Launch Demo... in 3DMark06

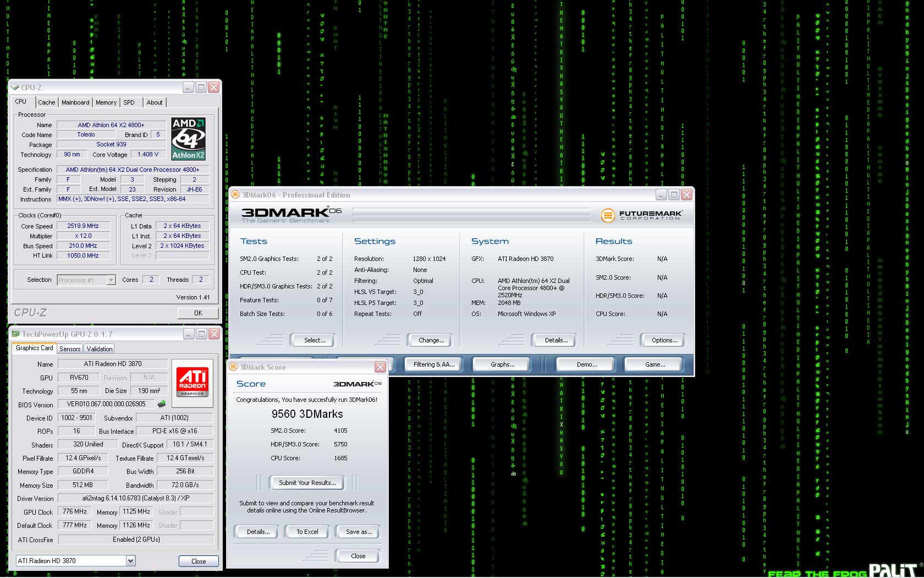click(587, 364)
